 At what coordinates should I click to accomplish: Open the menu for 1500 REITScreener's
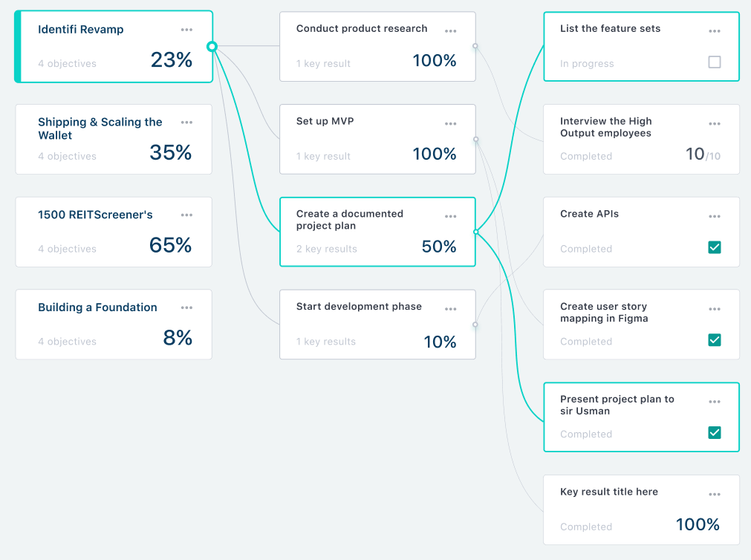point(186,215)
